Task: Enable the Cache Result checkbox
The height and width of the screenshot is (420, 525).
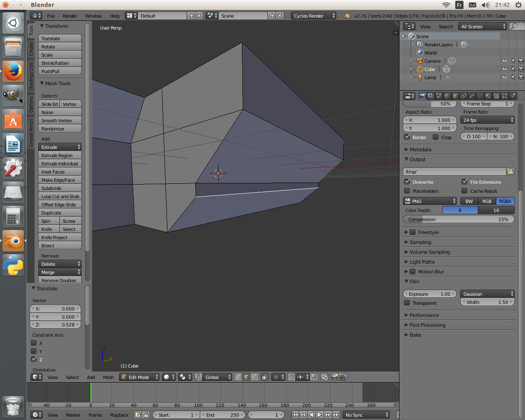Action: pos(465,191)
